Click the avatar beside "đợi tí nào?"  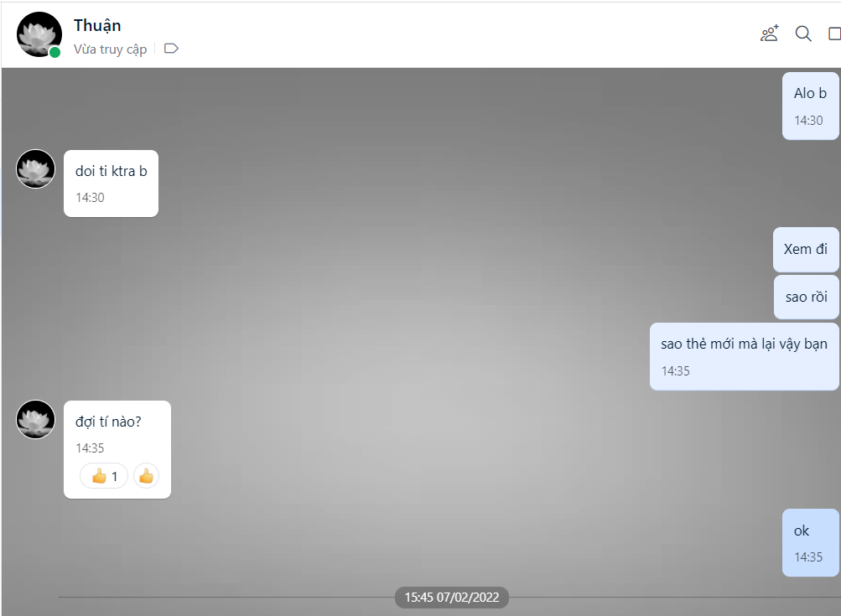click(36, 419)
